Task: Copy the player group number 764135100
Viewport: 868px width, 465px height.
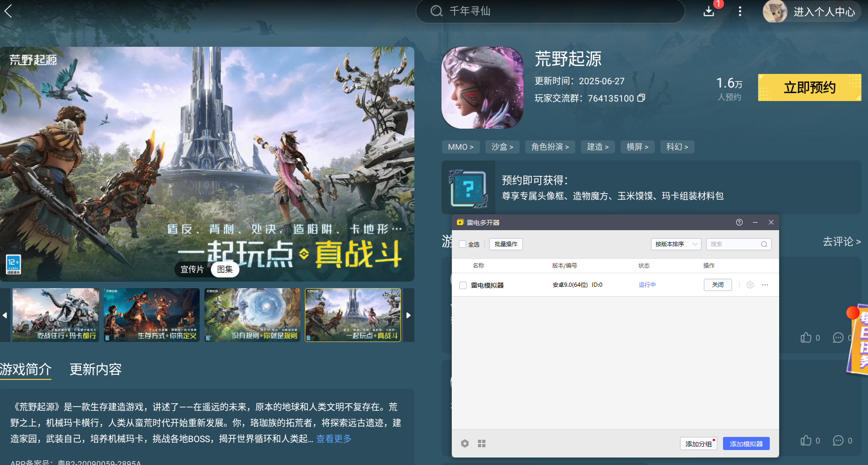Action: point(641,98)
